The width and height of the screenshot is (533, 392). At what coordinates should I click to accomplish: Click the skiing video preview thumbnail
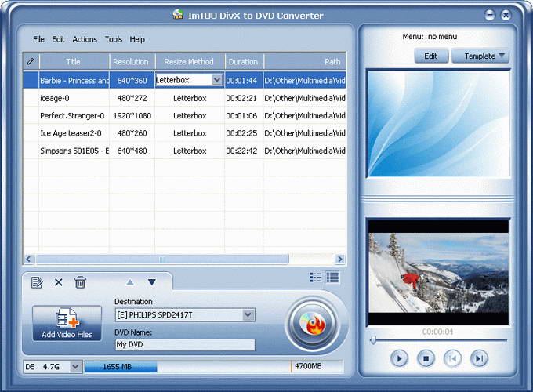coord(438,273)
